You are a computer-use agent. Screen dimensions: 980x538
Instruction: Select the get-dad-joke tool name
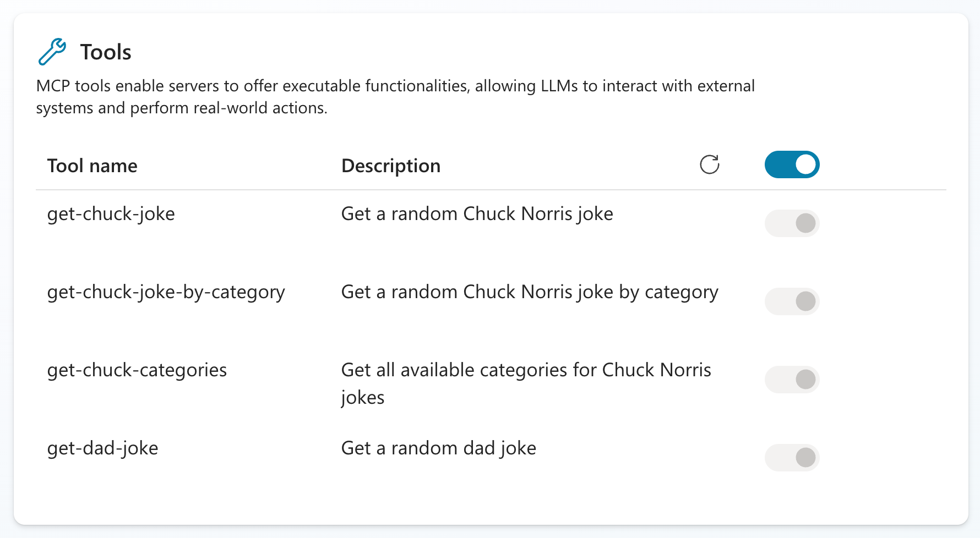[x=102, y=448]
